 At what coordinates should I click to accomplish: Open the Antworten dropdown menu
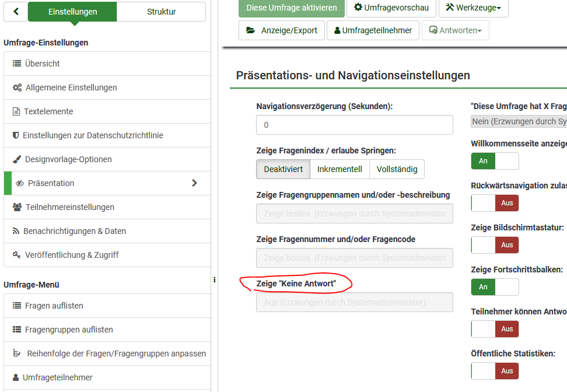[x=455, y=30]
